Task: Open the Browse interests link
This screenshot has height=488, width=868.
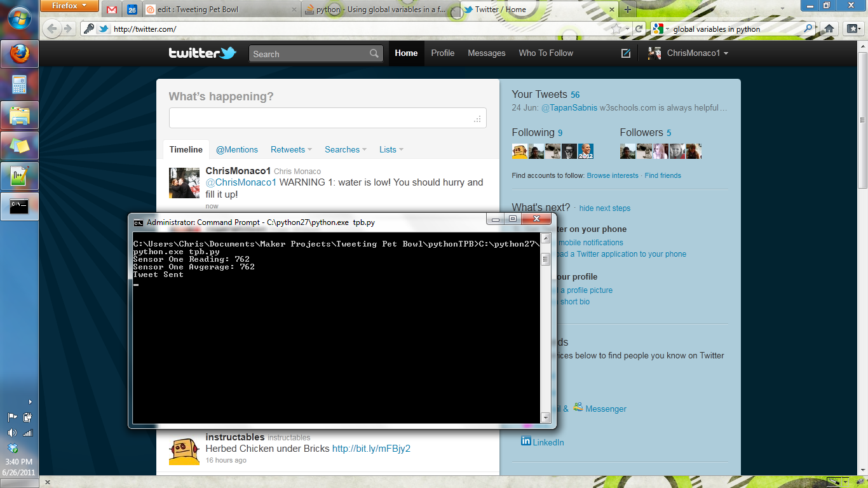Action: [x=613, y=175]
